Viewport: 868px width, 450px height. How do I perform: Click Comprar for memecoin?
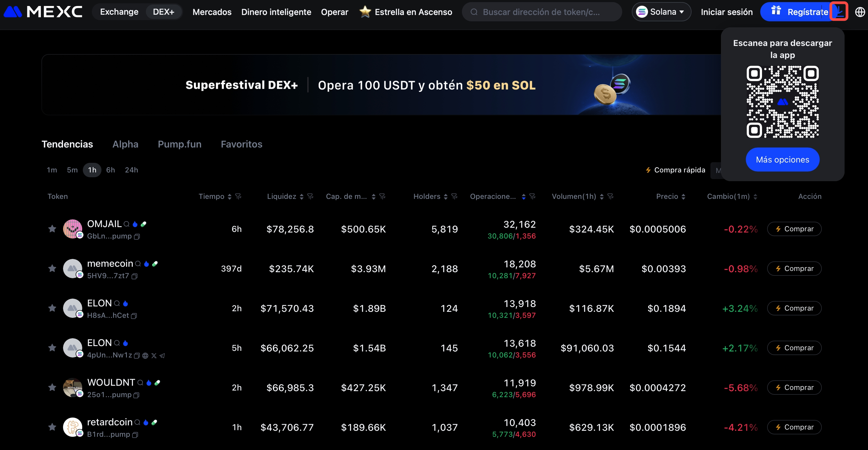click(x=794, y=269)
